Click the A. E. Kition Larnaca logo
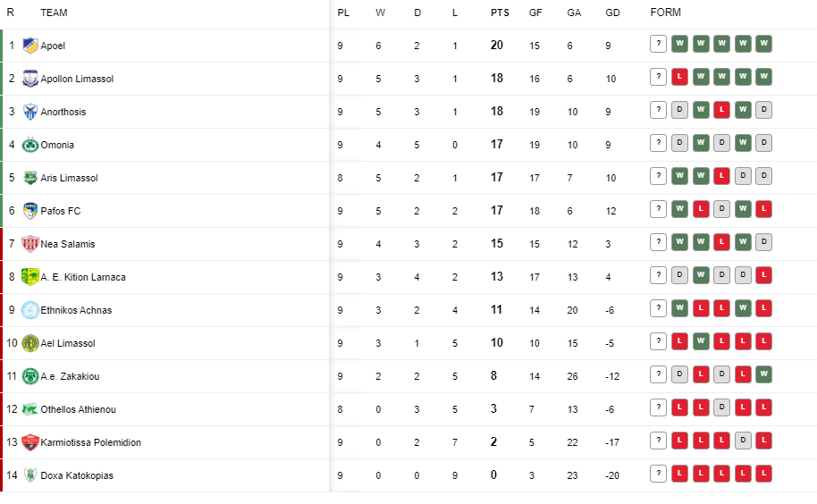This screenshot has width=817, height=504. point(30,277)
